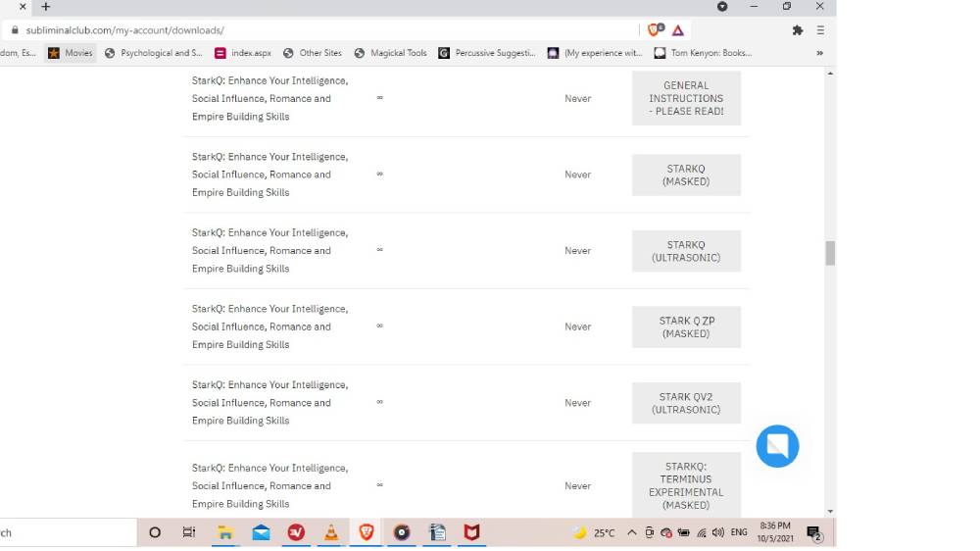Click the scrollbar down arrow
Viewport: 980px width, 551px height.
829,511
